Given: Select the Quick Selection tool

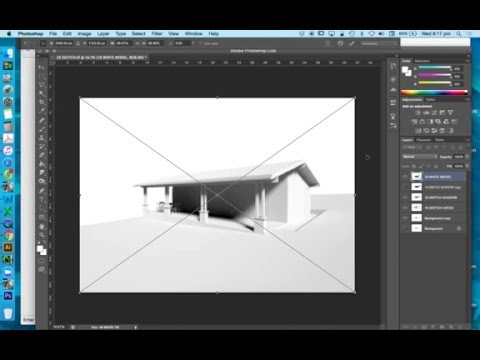Looking at the screenshot, I should (x=42, y=94).
